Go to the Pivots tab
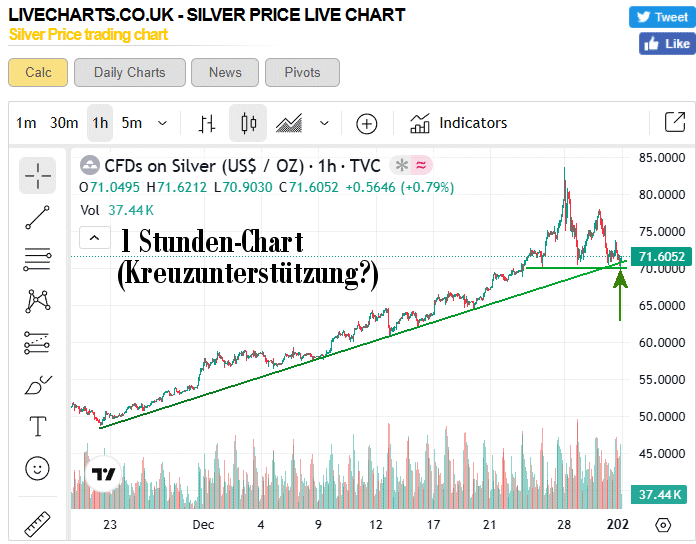The height and width of the screenshot is (544, 696). pos(302,72)
